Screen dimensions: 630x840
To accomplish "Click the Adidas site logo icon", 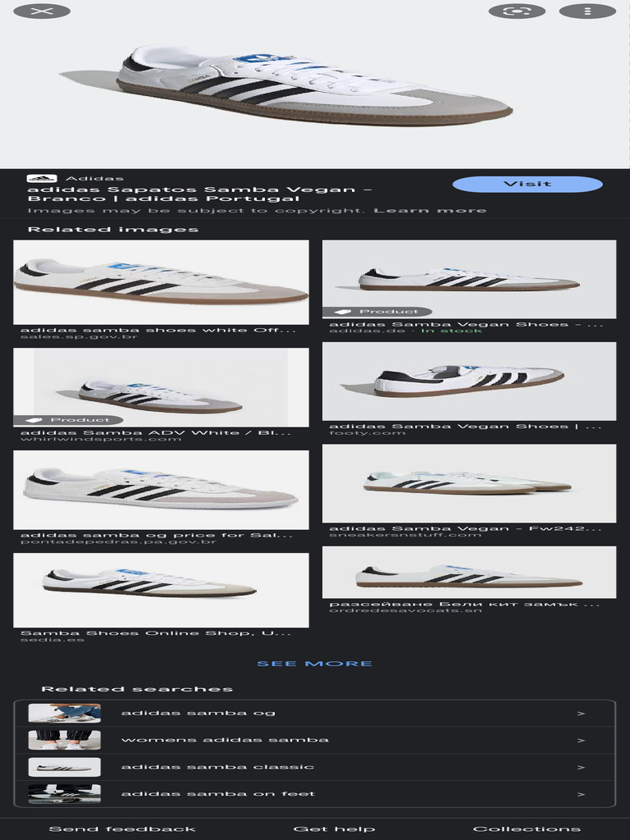I will 42,178.
